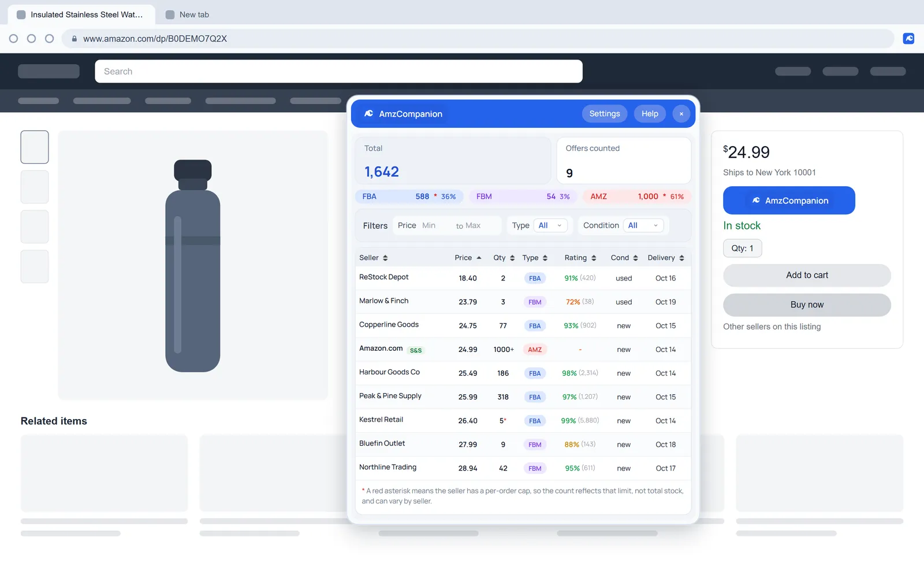Click the browser address bar URL
This screenshot has height=578, width=924.
pyautogui.click(x=155, y=39)
